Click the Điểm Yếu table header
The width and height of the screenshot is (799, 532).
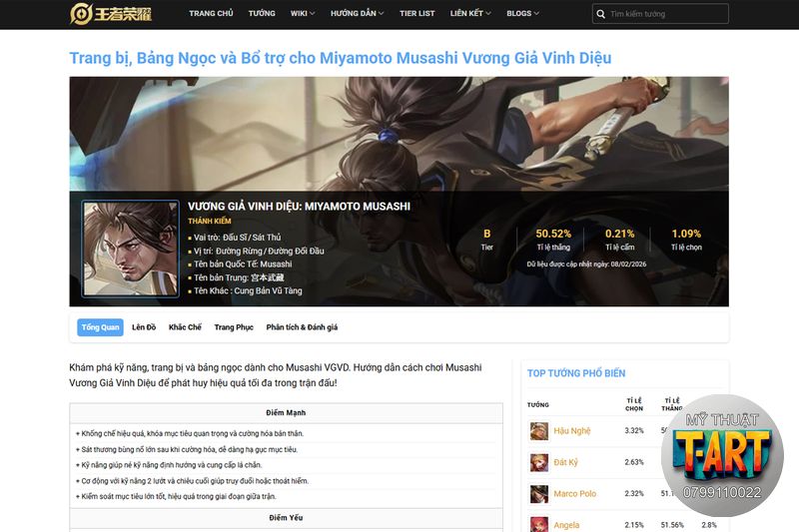coord(286,518)
